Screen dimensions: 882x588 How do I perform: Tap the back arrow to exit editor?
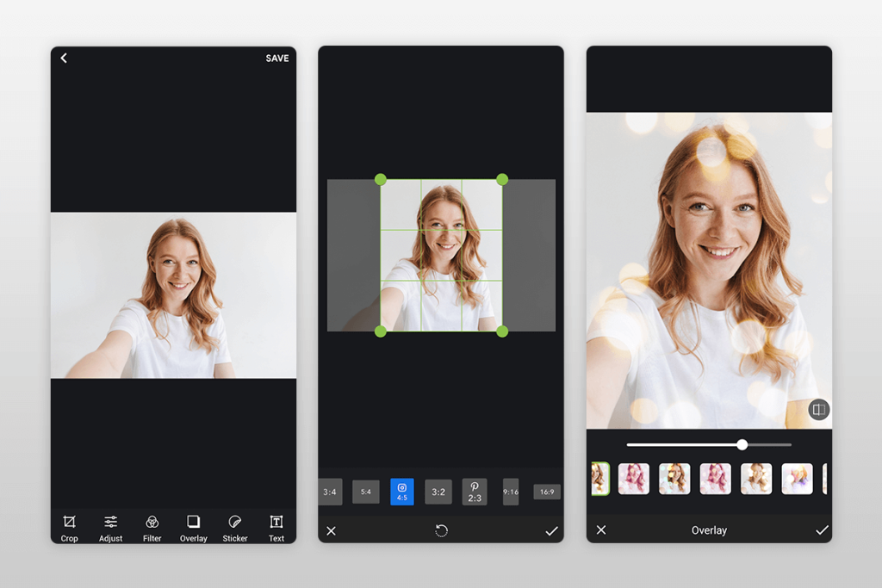pos(64,58)
